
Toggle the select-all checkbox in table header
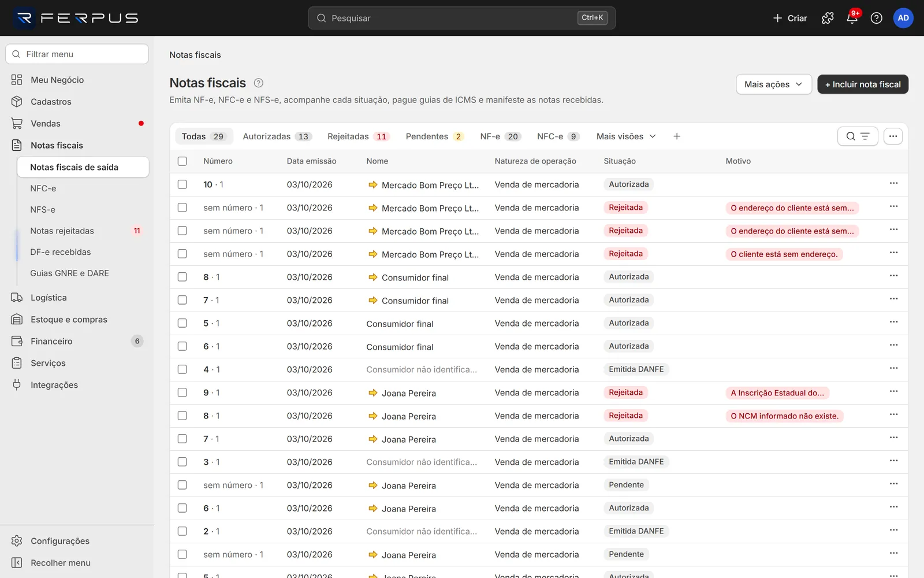(x=182, y=161)
